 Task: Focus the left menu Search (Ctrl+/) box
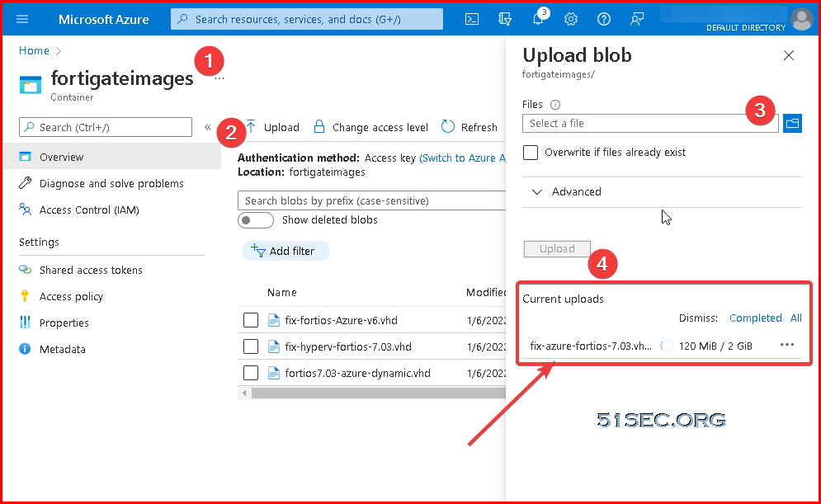pyautogui.click(x=106, y=127)
